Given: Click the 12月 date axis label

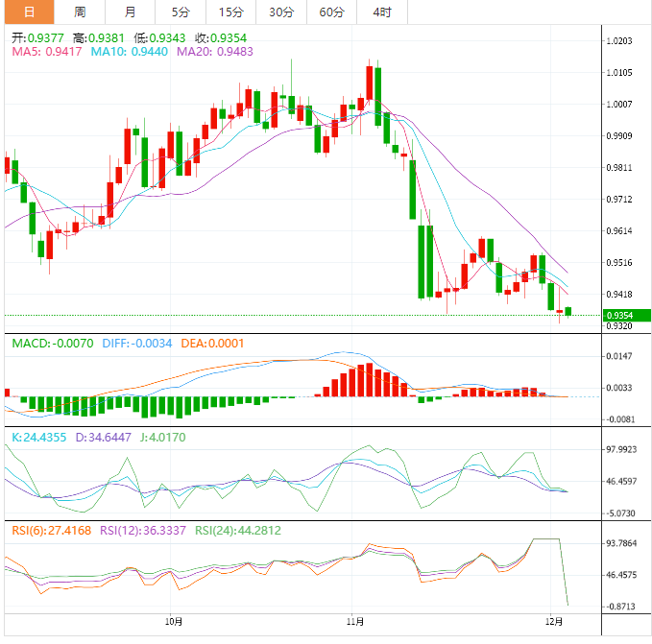Looking at the screenshot, I should click(x=554, y=622).
